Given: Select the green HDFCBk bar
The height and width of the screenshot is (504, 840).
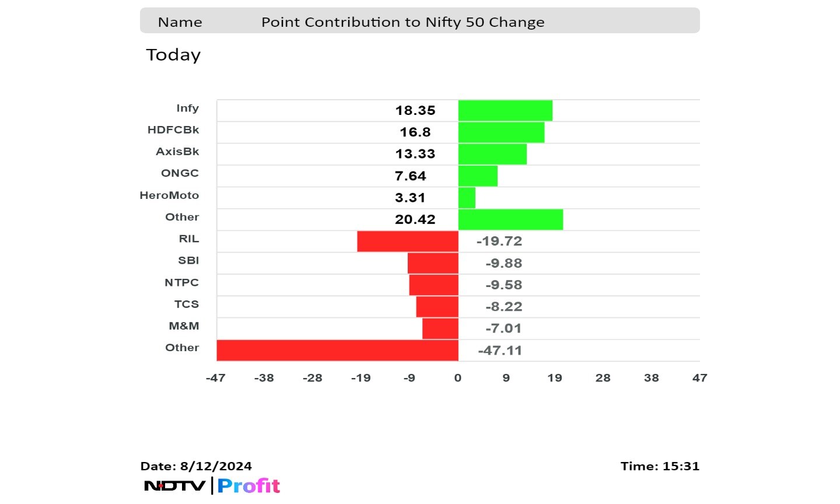Looking at the screenshot, I should tap(501, 132).
